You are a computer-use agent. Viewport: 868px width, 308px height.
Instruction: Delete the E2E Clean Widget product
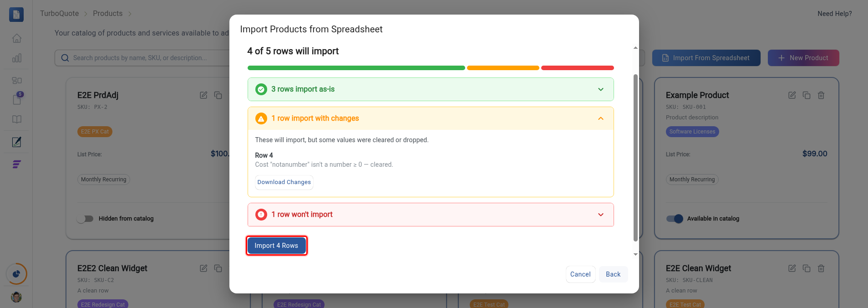pyautogui.click(x=821, y=268)
